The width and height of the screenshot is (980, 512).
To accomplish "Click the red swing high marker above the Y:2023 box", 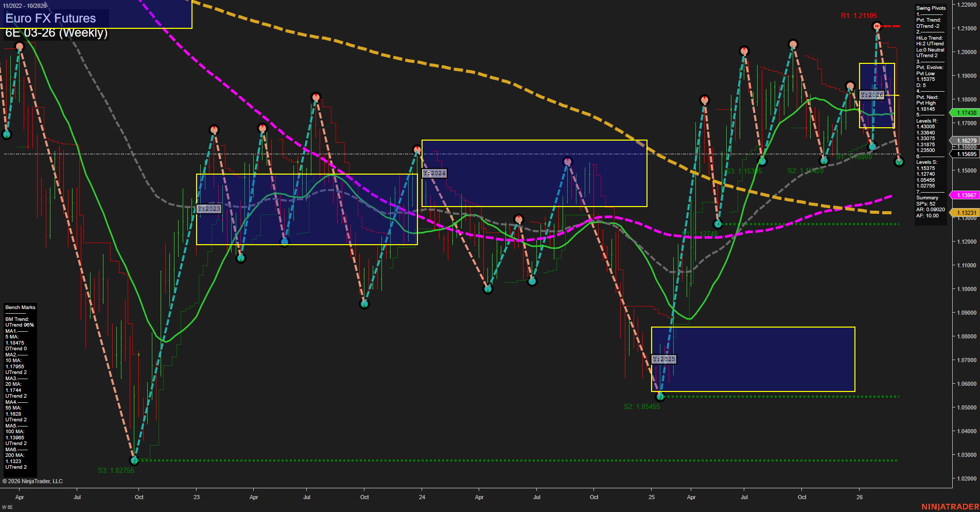I will pyautogui.click(x=215, y=130).
